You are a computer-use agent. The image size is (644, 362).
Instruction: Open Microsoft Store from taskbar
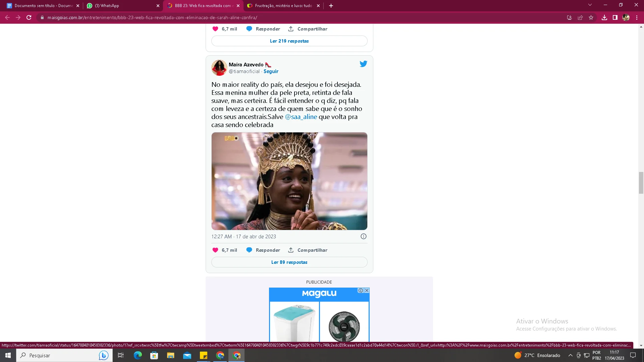(x=154, y=355)
